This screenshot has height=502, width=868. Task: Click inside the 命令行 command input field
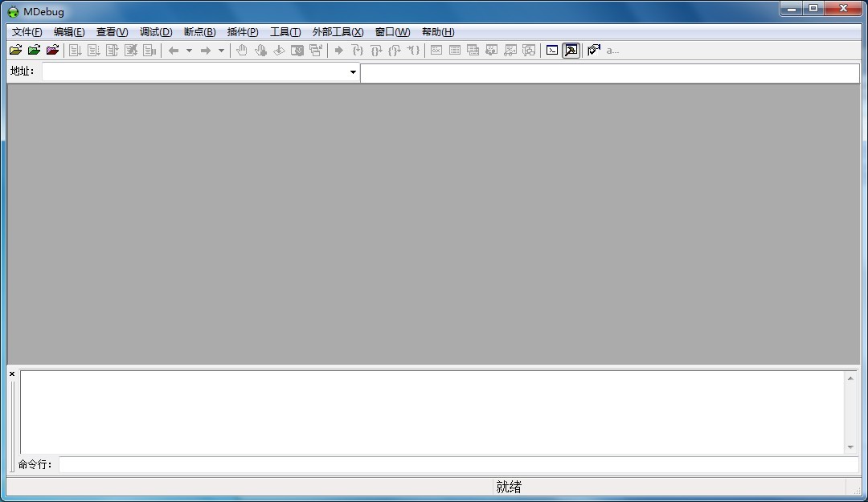(x=458, y=464)
